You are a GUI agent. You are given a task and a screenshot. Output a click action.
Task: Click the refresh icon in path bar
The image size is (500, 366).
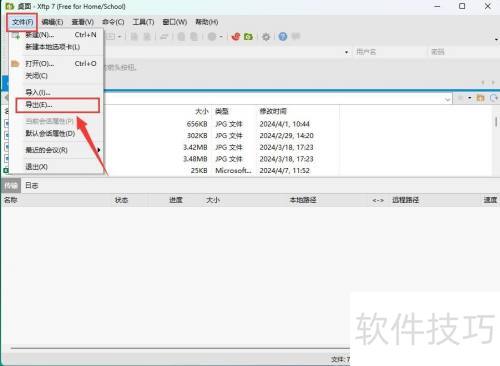click(494, 98)
